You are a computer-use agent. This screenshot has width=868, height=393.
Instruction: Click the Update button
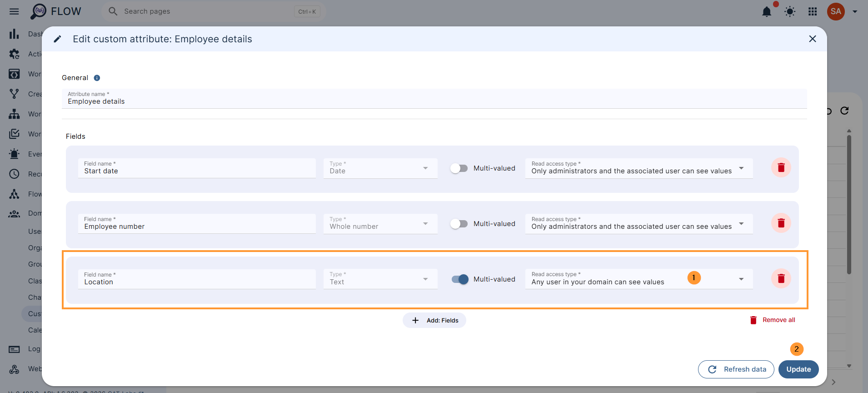pos(798,369)
